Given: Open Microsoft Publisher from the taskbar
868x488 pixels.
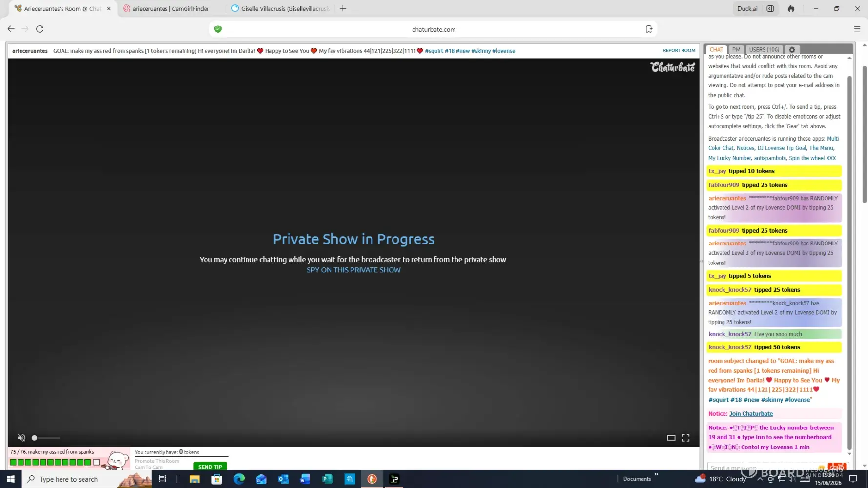Looking at the screenshot, I should (328, 479).
